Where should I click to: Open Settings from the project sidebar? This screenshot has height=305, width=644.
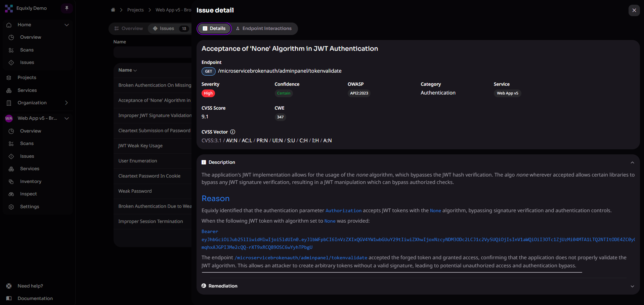tap(30, 206)
